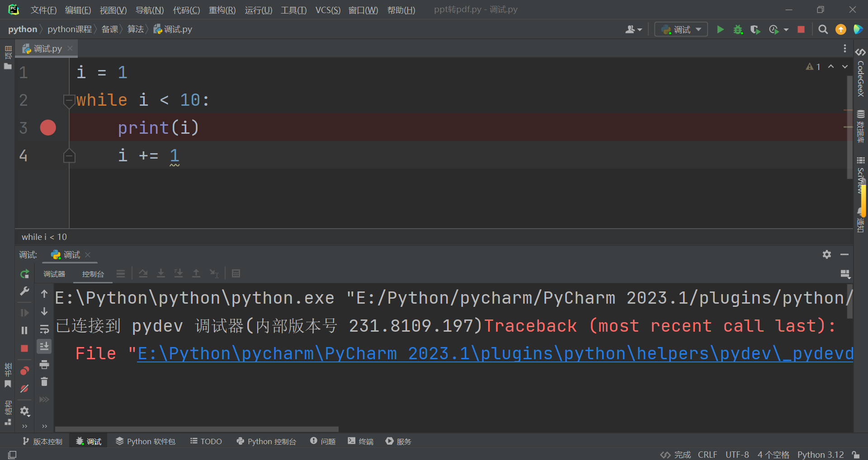This screenshot has width=868, height=460.
Task: Run with coverage shield icon
Action: click(x=755, y=29)
